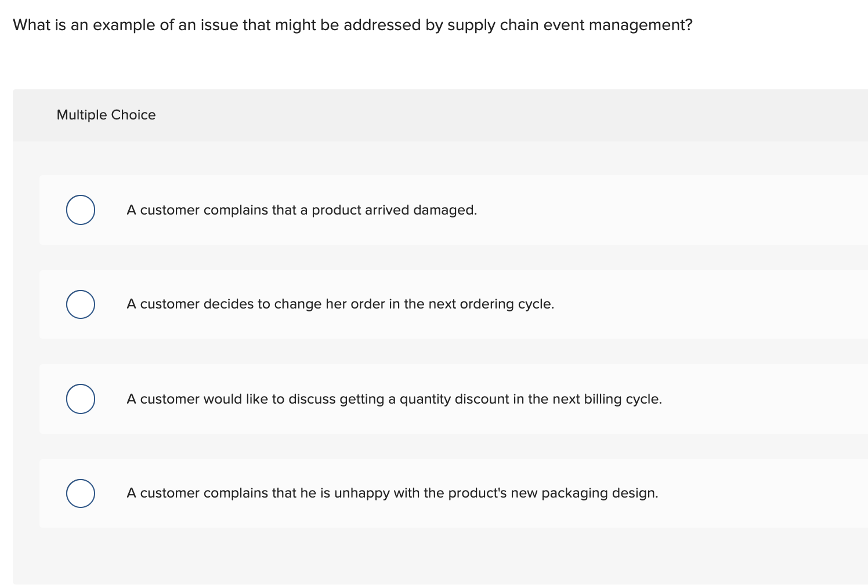Select the radio button for quantity discount answer
Viewport: 868px width, 588px height.
pos(81,398)
